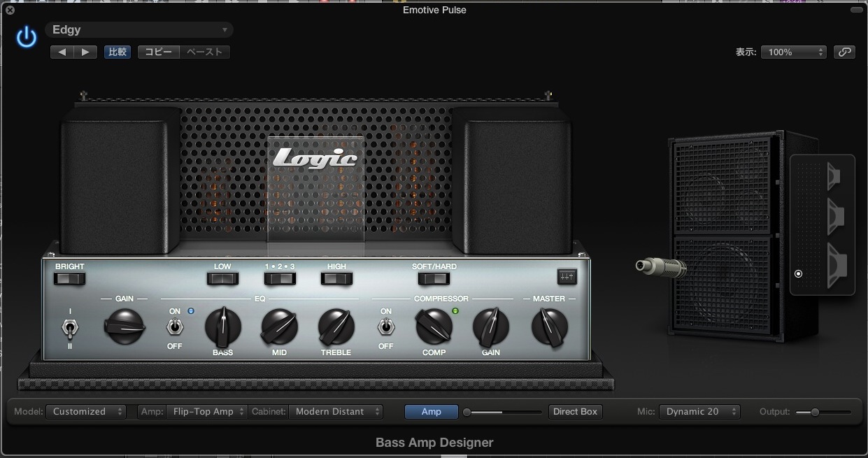
Task: Choose the middle speaker mic-position icon
Action: [835, 215]
